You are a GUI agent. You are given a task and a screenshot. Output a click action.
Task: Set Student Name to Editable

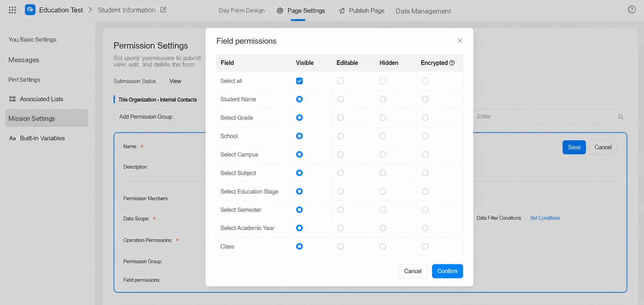coord(340,99)
